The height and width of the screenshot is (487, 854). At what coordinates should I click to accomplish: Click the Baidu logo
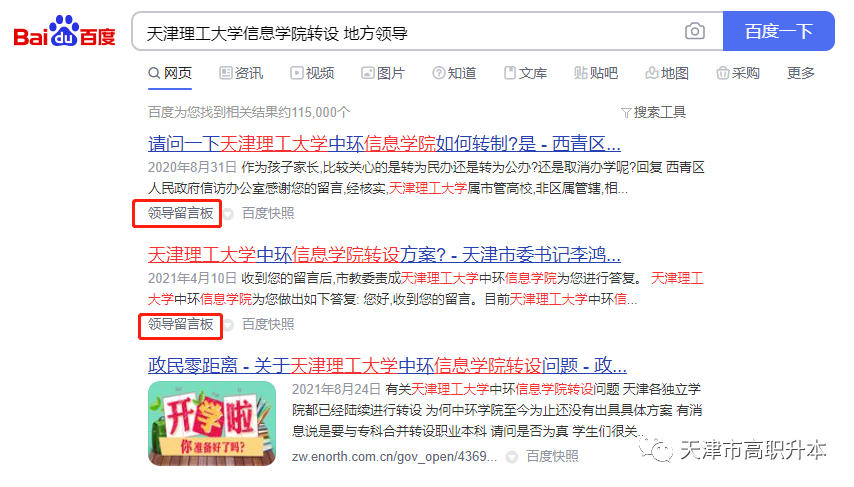pos(64,31)
